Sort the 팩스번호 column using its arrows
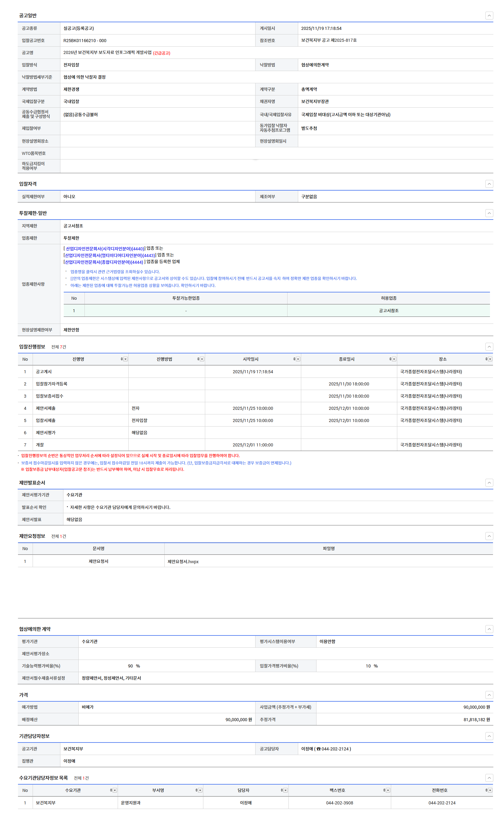 [x=384, y=790]
